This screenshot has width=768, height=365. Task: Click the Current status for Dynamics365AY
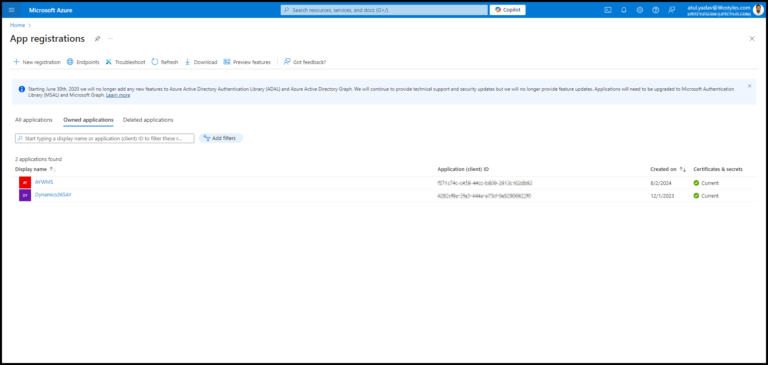[x=706, y=195]
